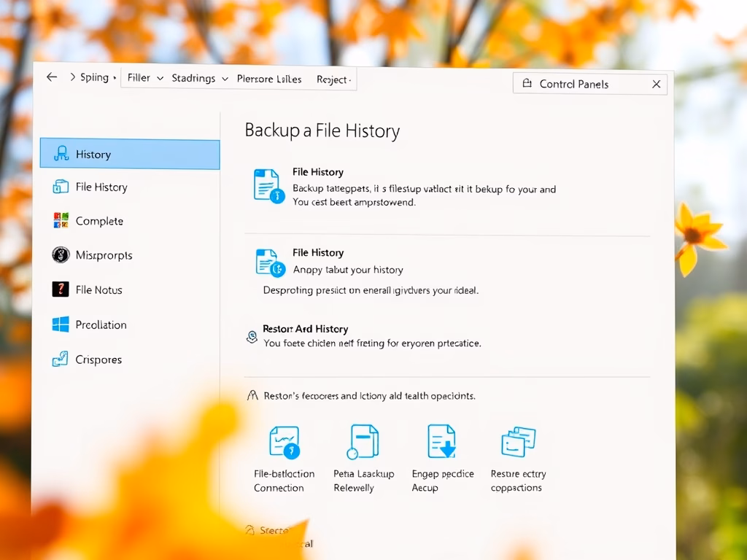Open the 'Anppy tabut your history' entry
The image size is (747, 560).
348,270
